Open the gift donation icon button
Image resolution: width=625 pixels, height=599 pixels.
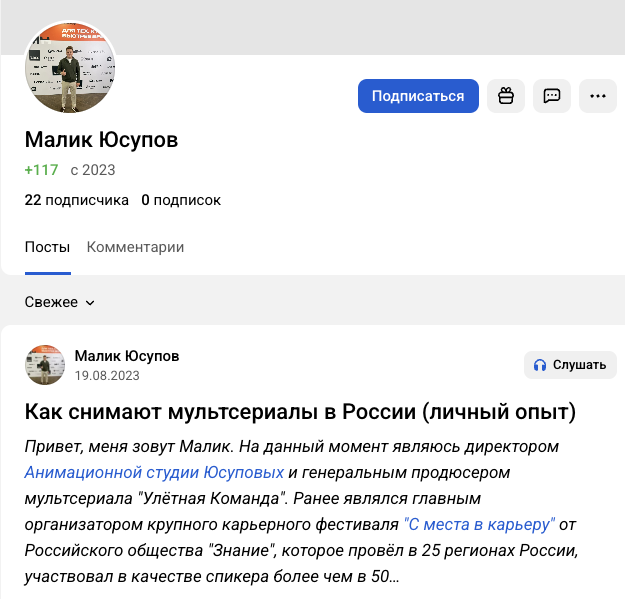pos(506,96)
